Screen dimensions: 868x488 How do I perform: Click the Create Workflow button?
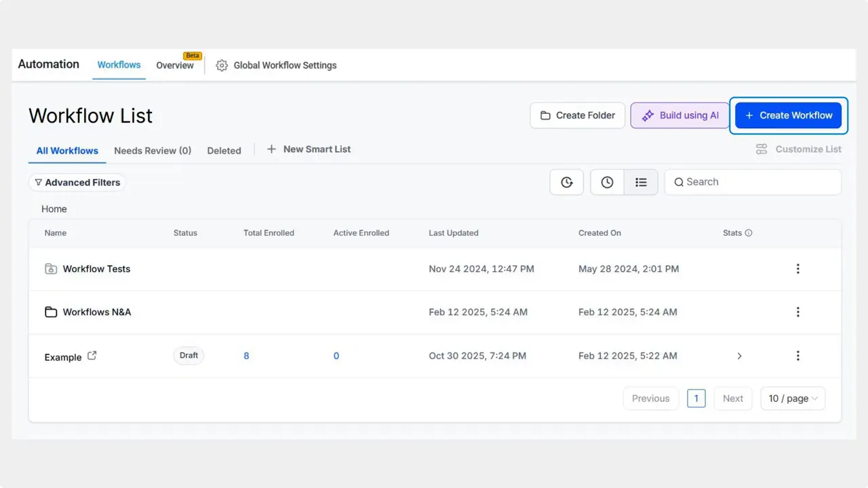coord(788,115)
